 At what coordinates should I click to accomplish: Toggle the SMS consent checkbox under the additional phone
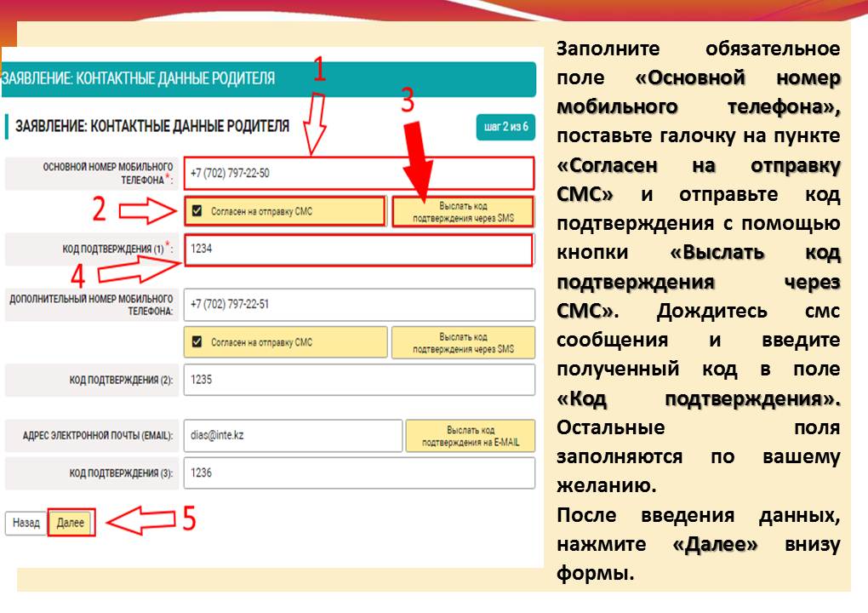[198, 342]
